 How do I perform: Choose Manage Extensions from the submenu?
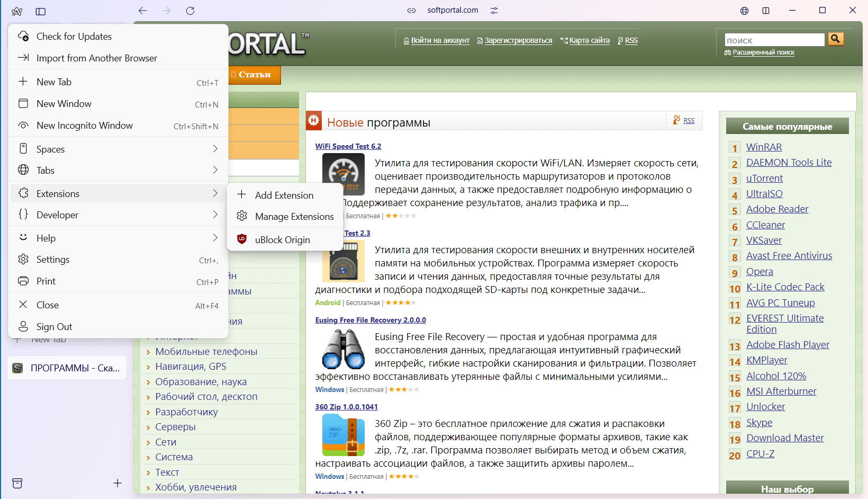point(285,216)
